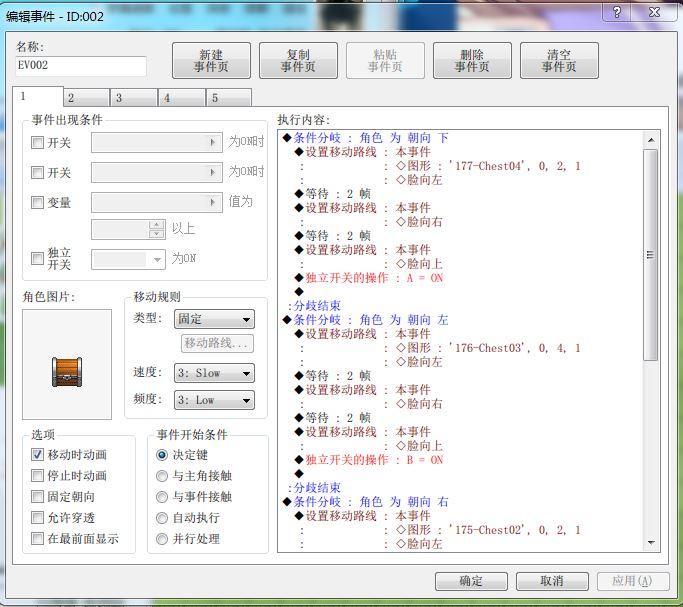Check the 停止时动画 option

37,475
